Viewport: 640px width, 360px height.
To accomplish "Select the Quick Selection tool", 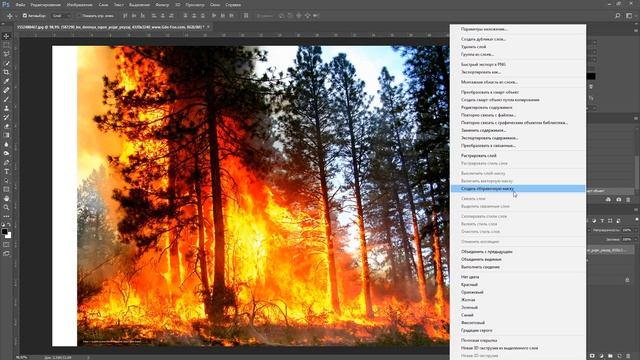I will [x=6, y=63].
